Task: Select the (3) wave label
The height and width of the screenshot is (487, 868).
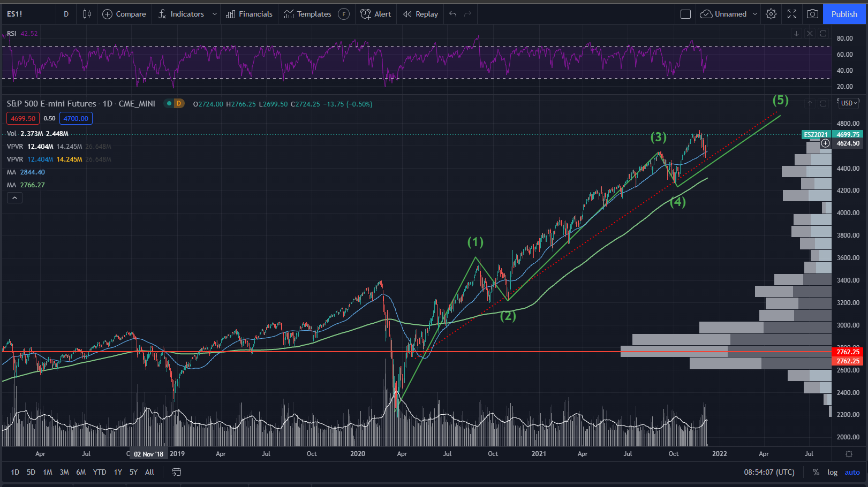Action: tap(659, 137)
